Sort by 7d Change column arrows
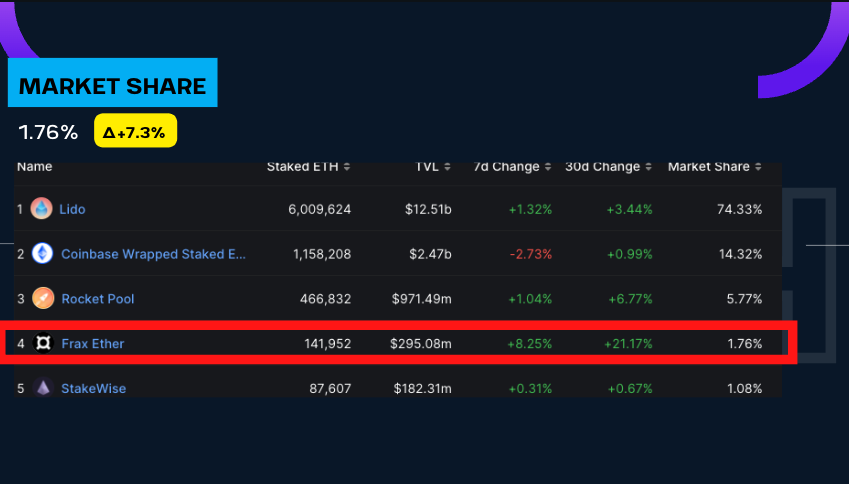The image size is (849, 484). (547, 167)
